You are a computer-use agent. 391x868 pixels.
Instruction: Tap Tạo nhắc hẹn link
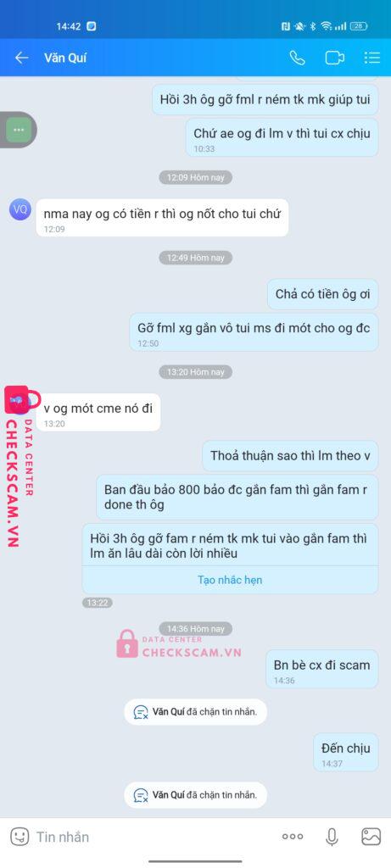tap(230, 580)
